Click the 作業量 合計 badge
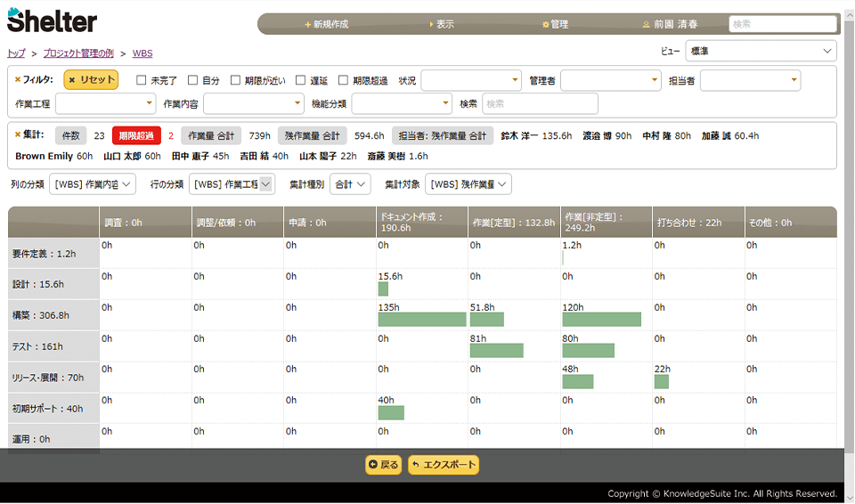 (x=211, y=136)
